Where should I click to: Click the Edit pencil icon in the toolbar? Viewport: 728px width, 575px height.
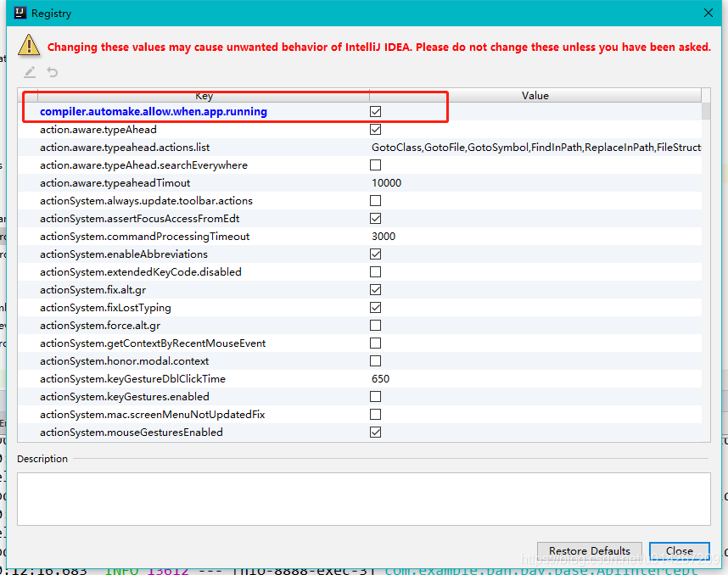coord(30,72)
